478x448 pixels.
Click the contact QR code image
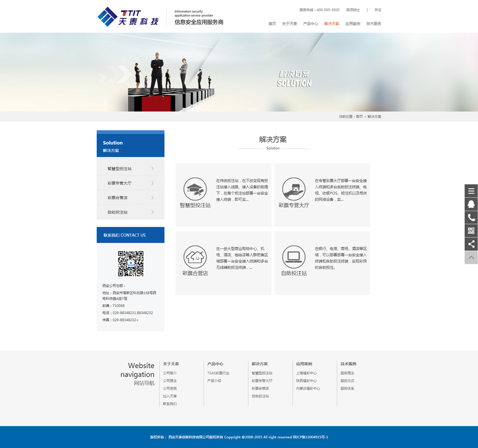[130, 264]
